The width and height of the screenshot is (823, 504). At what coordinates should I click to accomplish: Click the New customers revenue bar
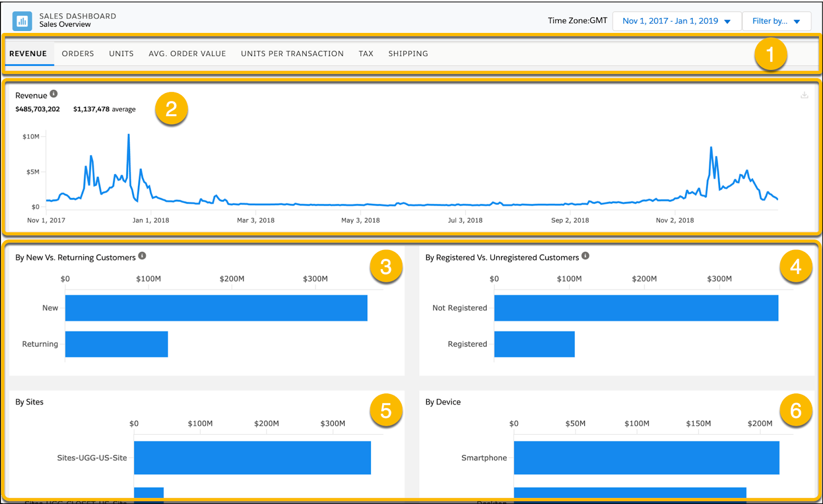click(x=216, y=308)
